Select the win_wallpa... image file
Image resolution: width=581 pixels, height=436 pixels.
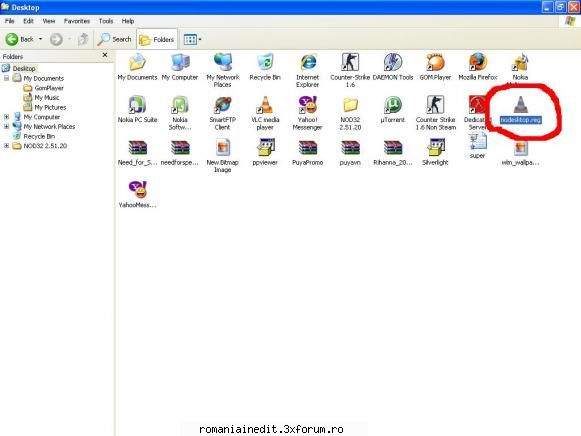pyautogui.click(x=521, y=153)
